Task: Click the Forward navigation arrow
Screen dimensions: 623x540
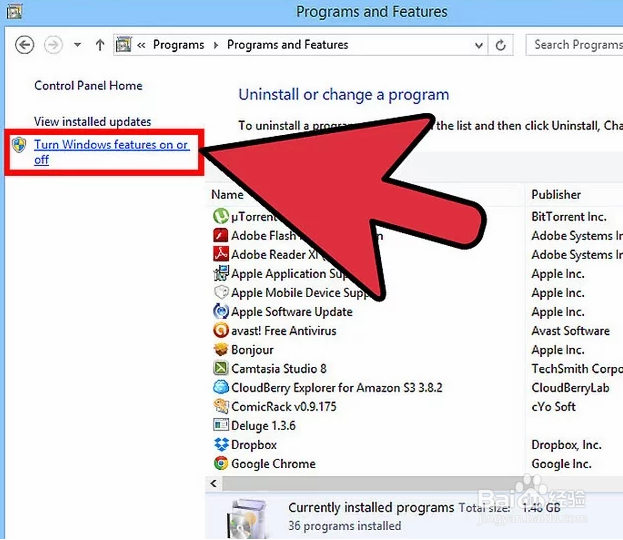Action: [x=53, y=45]
